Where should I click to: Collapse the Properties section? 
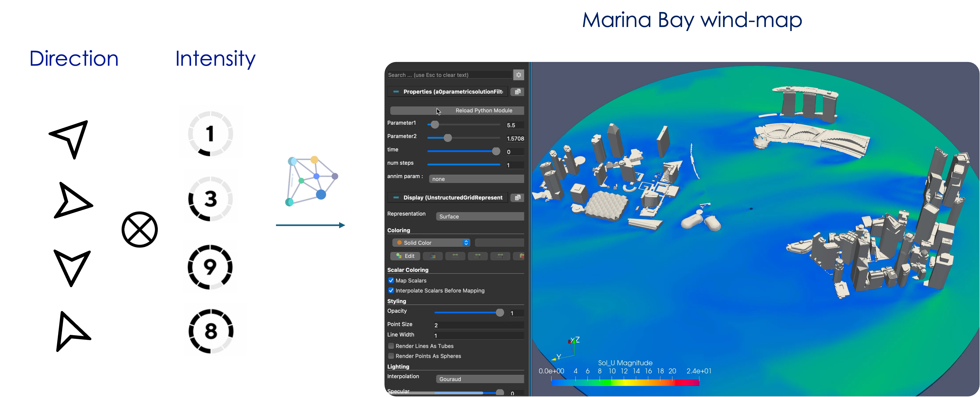tap(396, 92)
